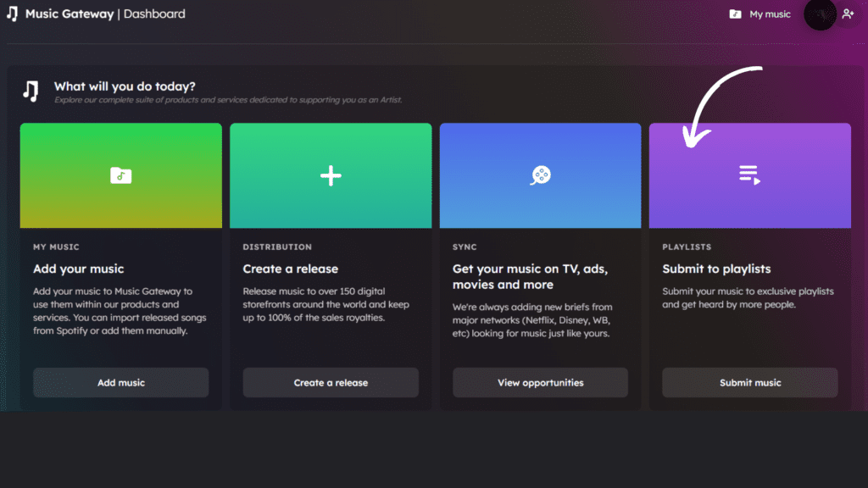Image resolution: width=868 pixels, height=488 pixels.
Task: Click the Dashboard title text
Action: coord(154,14)
